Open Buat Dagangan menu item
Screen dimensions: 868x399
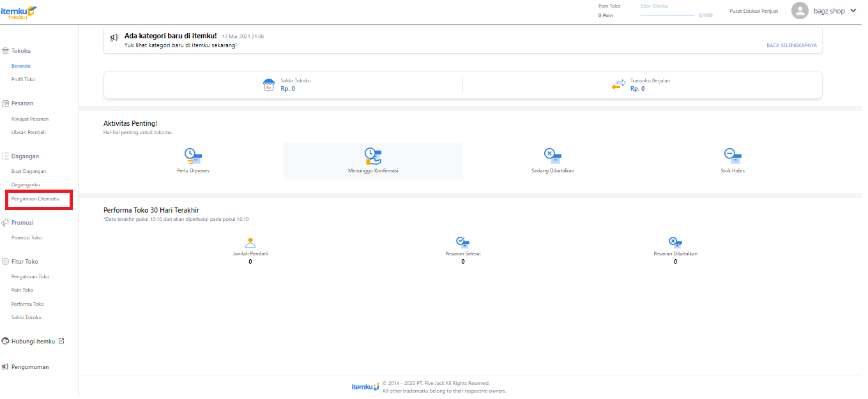29,171
